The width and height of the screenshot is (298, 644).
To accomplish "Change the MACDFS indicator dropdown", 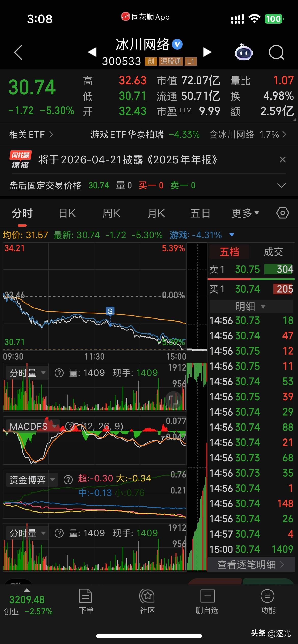I will pyautogui.click(x=33, y=426).
